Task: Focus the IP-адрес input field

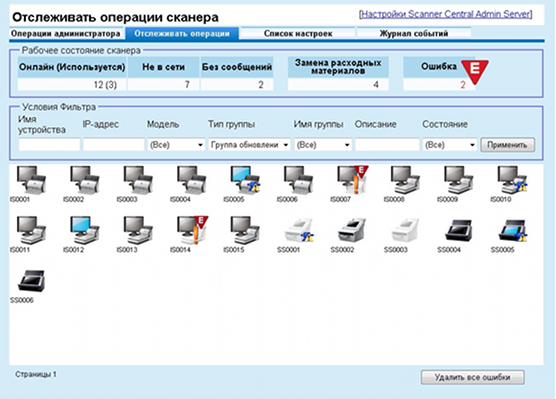Action: 113,145
